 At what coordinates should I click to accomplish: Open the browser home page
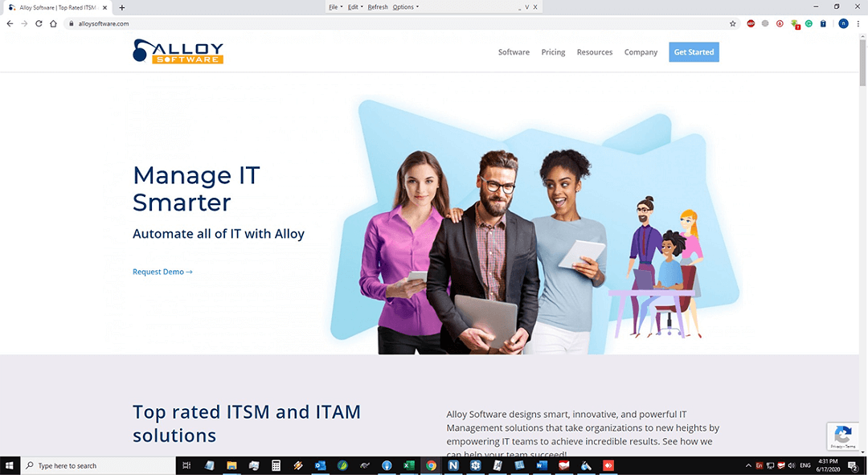(53, 23)
